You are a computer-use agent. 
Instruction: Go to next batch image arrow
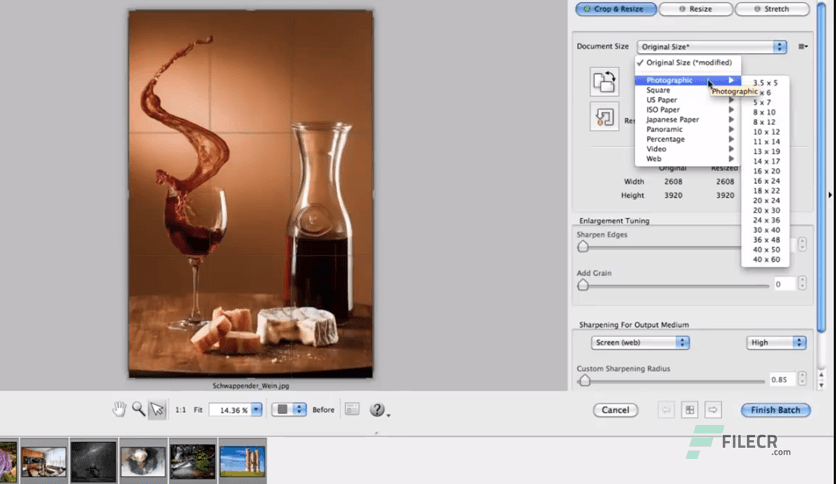click(x=713, y=410)
